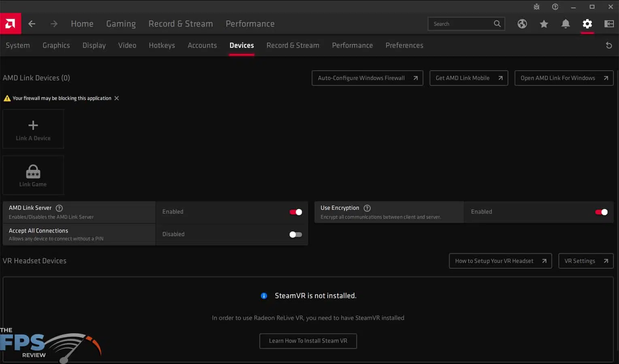Dismiss the firewall warning with X

click(117, 98)
